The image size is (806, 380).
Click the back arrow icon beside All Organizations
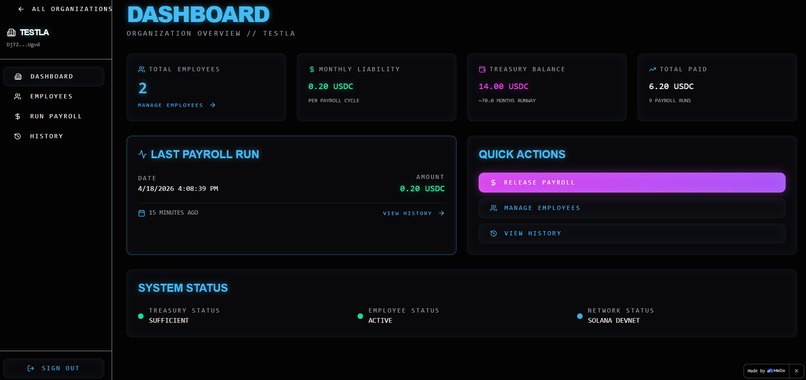(x=21, y=9)
